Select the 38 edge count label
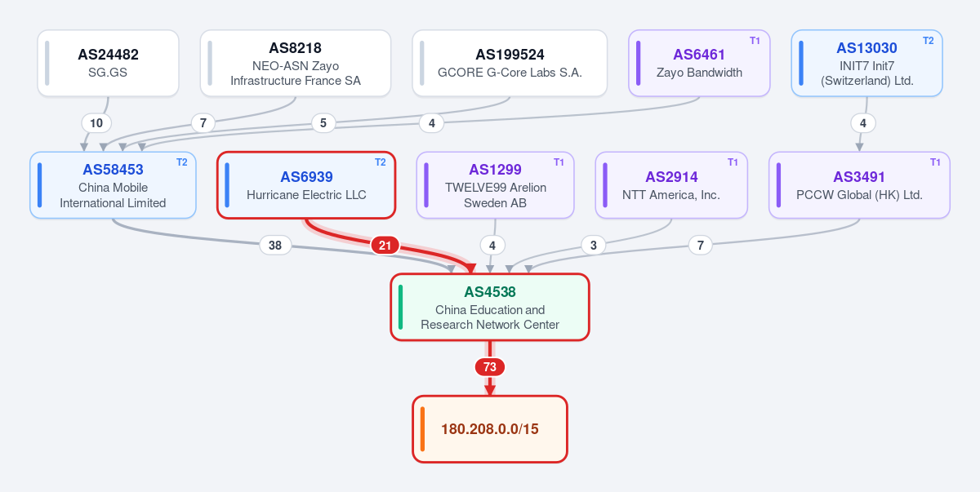Viewport: 980px width, 492px height. [x=275, y=245]
